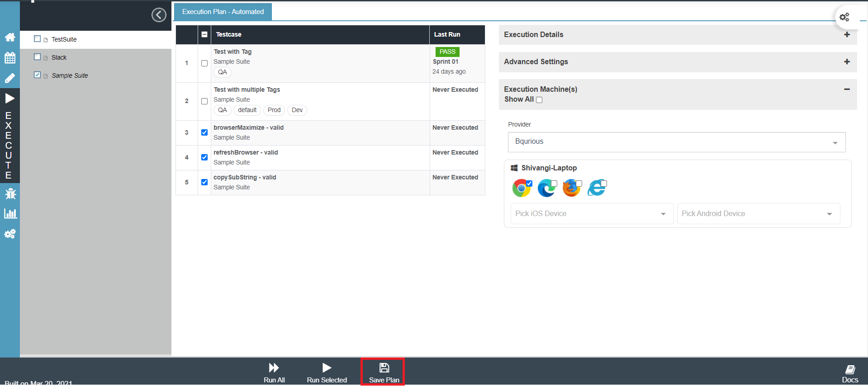This screenshot has width=868, height=386.
Task: Check the 'Test with Tag' testcase checkbox
Action: click(204, 63)
